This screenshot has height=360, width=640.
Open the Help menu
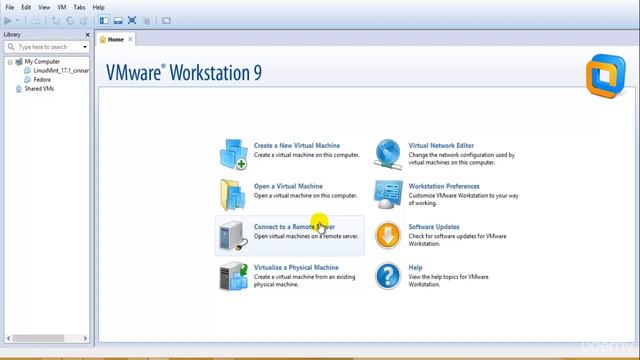click(98, 7)
